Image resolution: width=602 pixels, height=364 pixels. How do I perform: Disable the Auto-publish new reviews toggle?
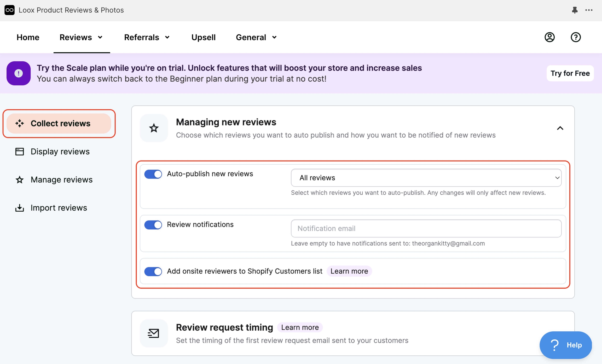(153, 174)
